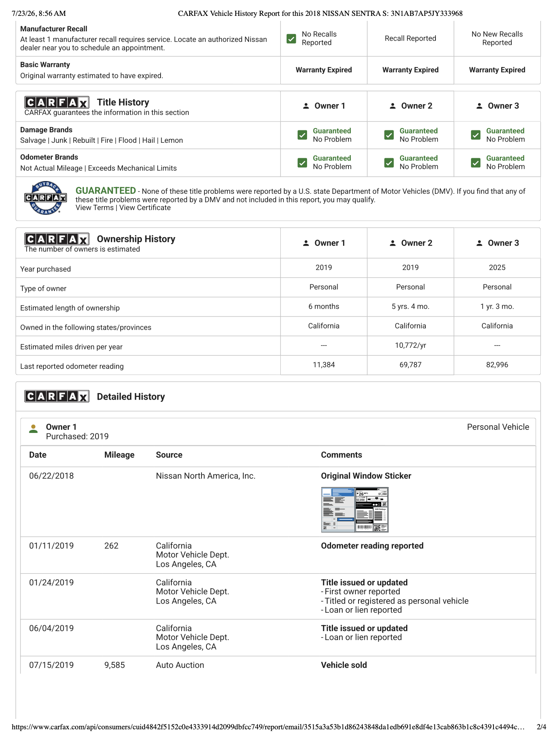
Task: Click the "Personal Vehicle" label
Action: click(498, 427)
